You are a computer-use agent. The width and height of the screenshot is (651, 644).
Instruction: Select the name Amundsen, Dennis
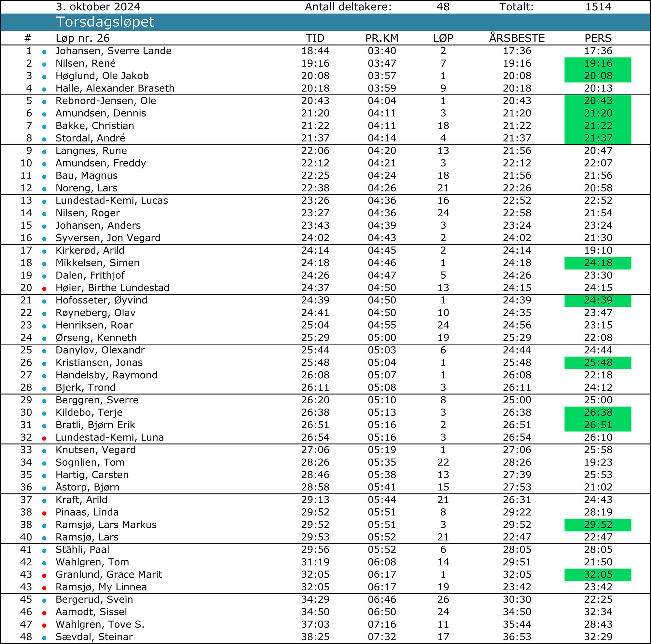101,113
